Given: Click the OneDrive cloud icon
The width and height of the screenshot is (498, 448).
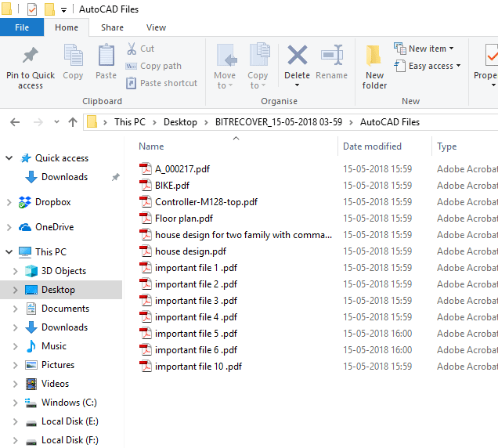Looking at the screenshot, I should 25,227.
